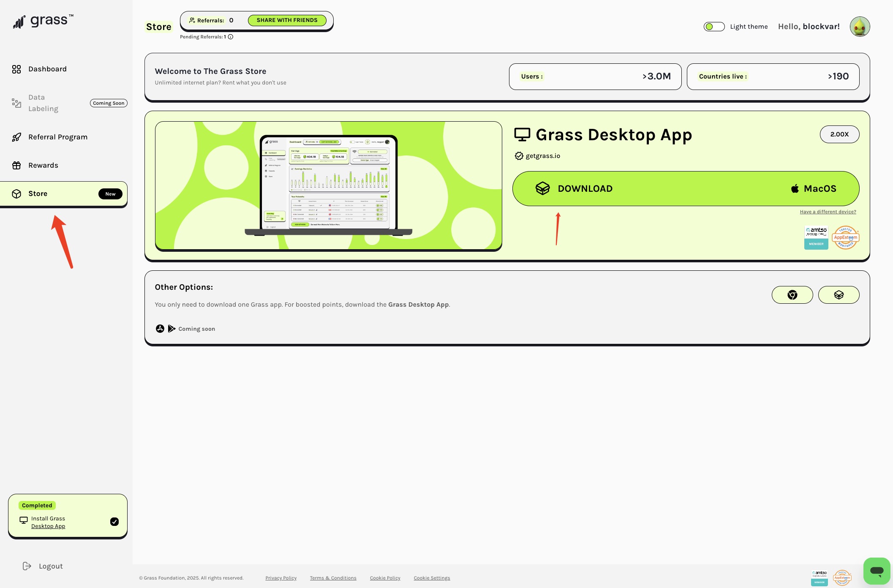Click the laptop preview image
The width and height of the screenshot is (893, 588).
328,186
